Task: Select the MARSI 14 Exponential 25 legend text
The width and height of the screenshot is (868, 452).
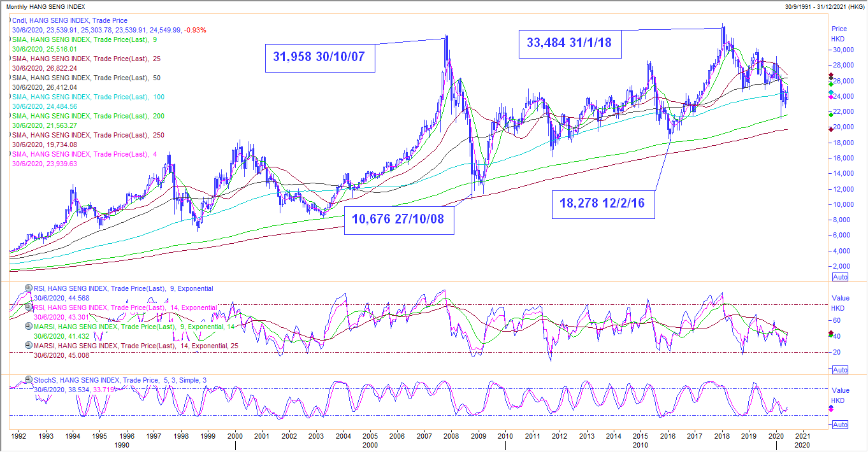Action: (x=136, y=345)
